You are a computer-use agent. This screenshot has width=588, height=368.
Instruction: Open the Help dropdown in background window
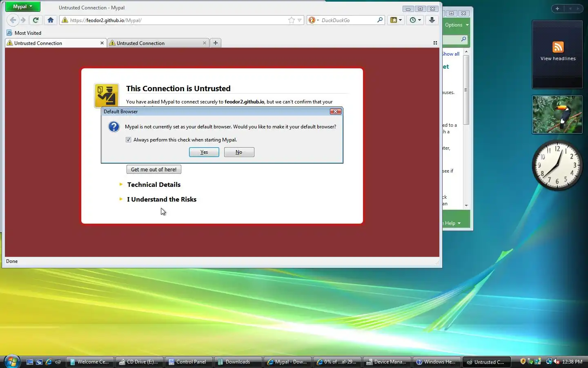pos(452,223)
